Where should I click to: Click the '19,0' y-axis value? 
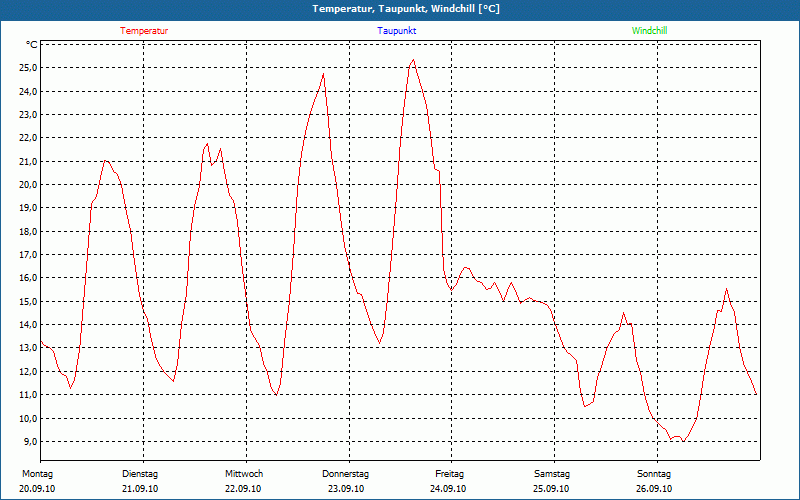28,208
